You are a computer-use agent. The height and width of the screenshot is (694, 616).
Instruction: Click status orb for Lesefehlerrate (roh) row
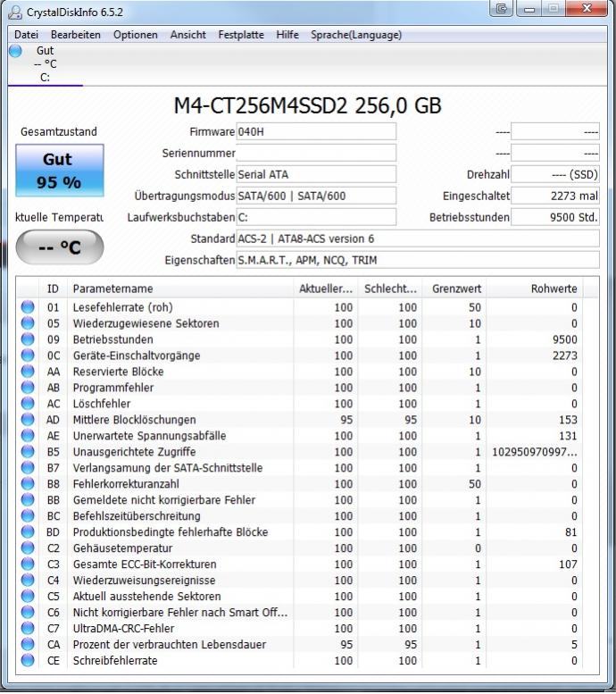28,306
